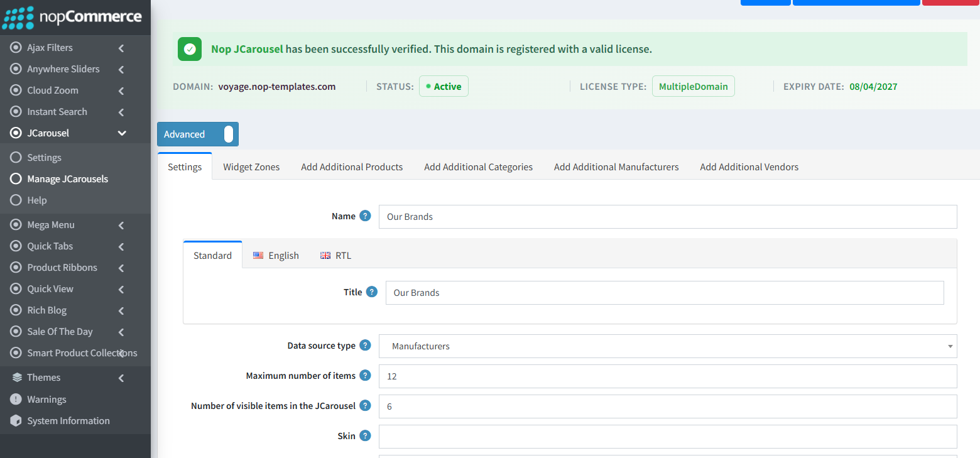The height and width of the screenshot is (458, 980).
Task: Click the help icon next to Data source type
Action: [366, 346]
